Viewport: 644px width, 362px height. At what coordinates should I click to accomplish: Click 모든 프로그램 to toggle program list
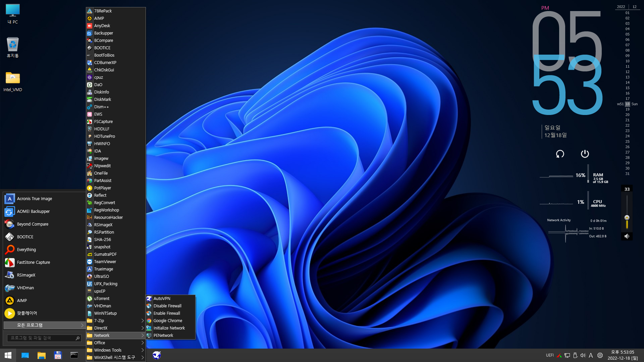point(44,325)
